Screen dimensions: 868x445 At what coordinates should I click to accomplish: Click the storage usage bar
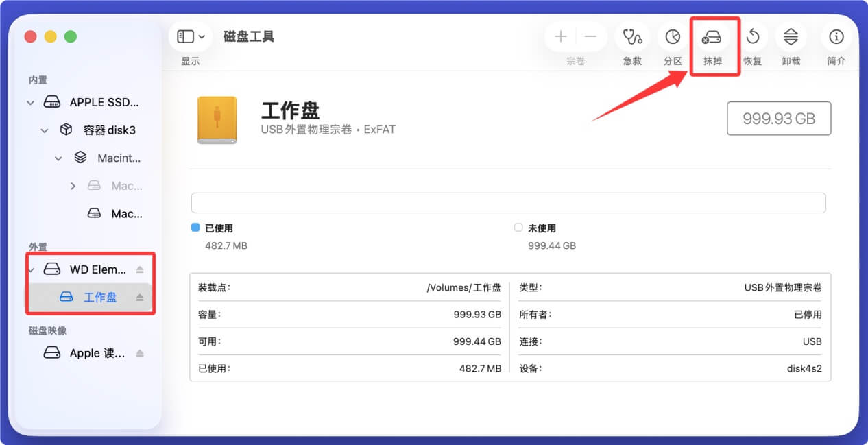coord(507,202)
